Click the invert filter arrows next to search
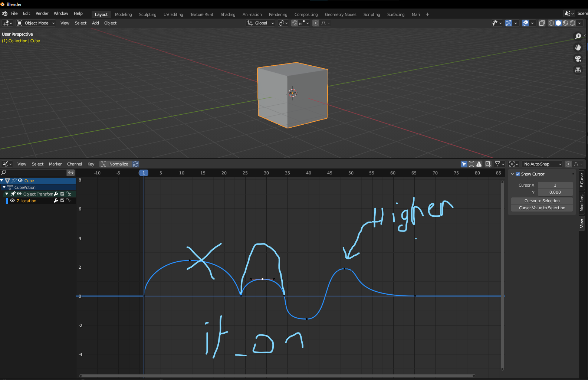 coord(71,173)
